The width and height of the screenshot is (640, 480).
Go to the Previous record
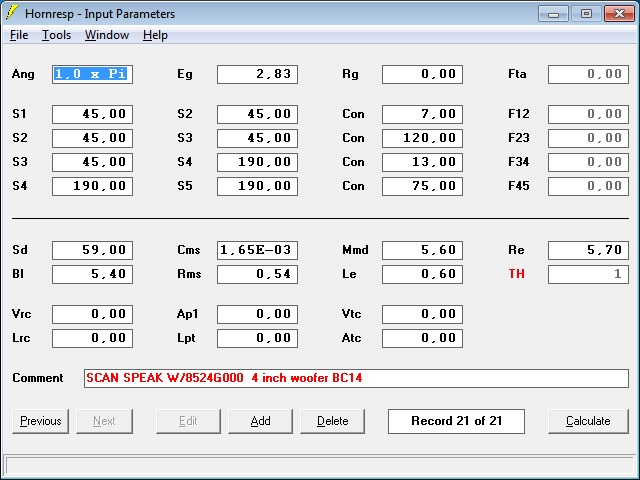click(40, 421)
